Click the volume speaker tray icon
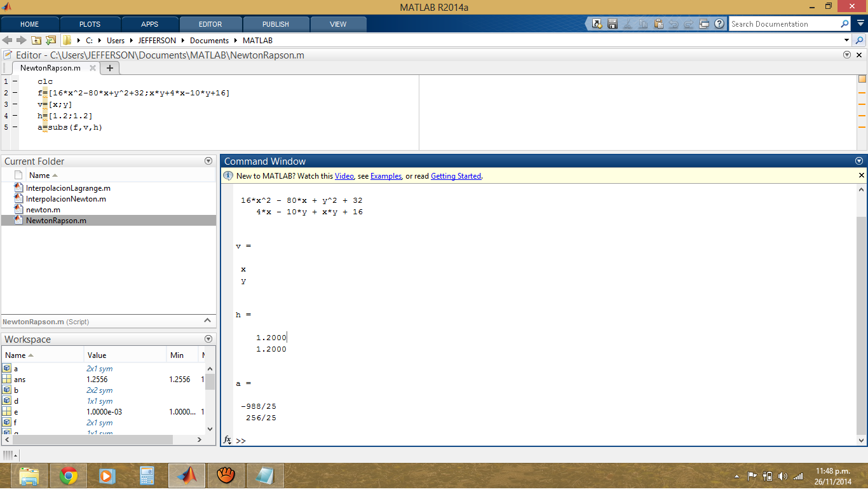Screen dimensions: 868x501 (x=782, y=476)
